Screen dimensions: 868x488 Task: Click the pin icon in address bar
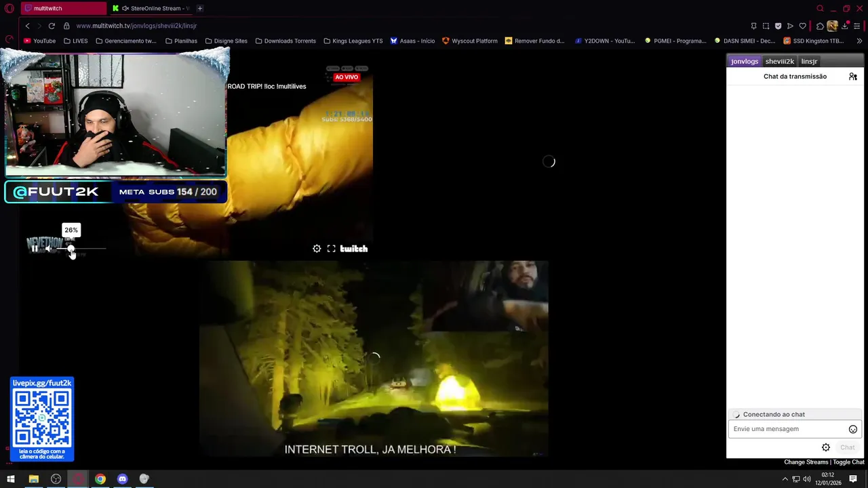(x=753, y=26)
